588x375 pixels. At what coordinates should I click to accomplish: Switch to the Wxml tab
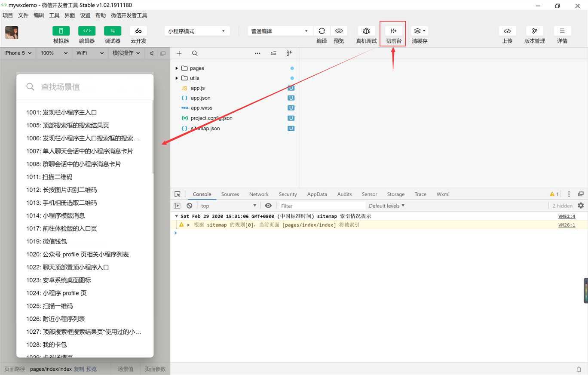(443, 194)
